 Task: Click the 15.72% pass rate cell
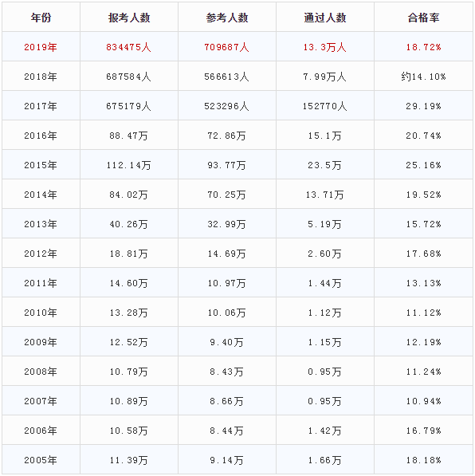click(423, 224)
